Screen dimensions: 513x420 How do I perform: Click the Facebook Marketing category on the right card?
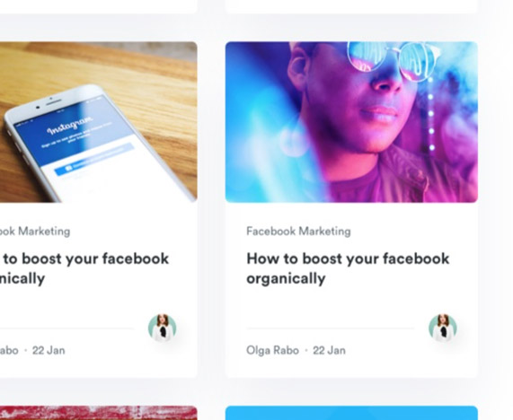pos(298,232)
